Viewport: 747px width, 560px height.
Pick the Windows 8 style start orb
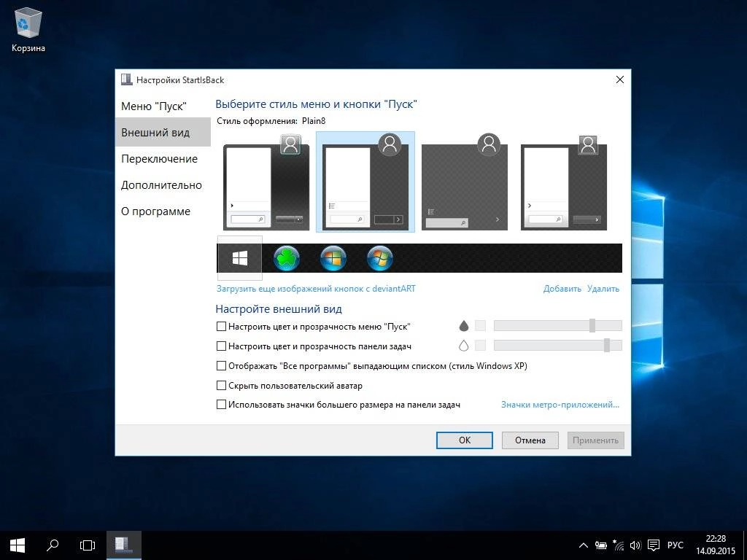333,258
